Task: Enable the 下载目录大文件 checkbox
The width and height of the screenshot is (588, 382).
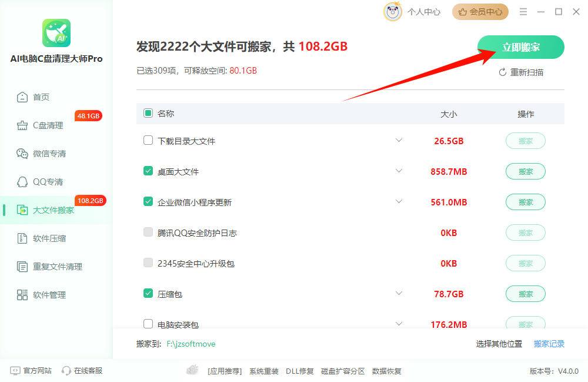Action: 148,141
